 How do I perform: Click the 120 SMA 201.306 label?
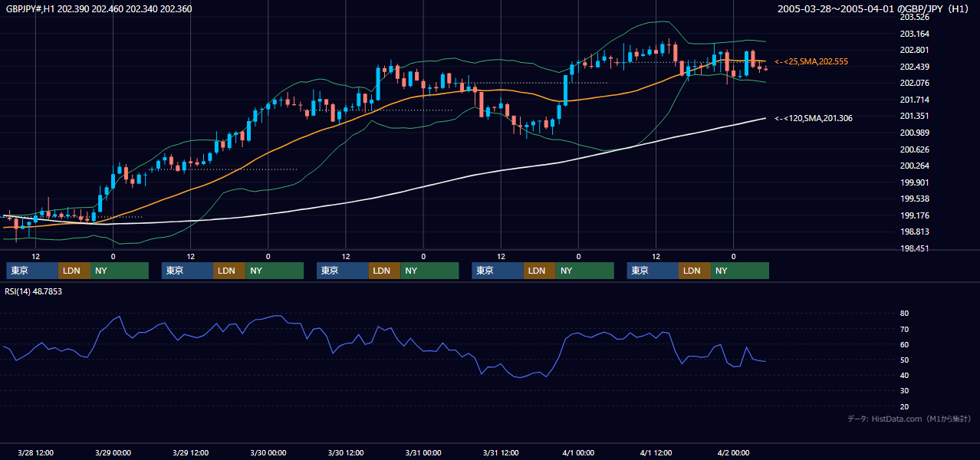pyautogui.click(x=814, y=118)
